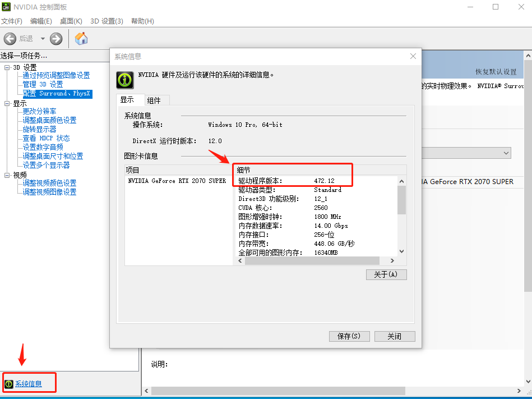Screen dimensions: 532x399
Task: Click the details horizontal scrollbar thumb
Action: 312,260
